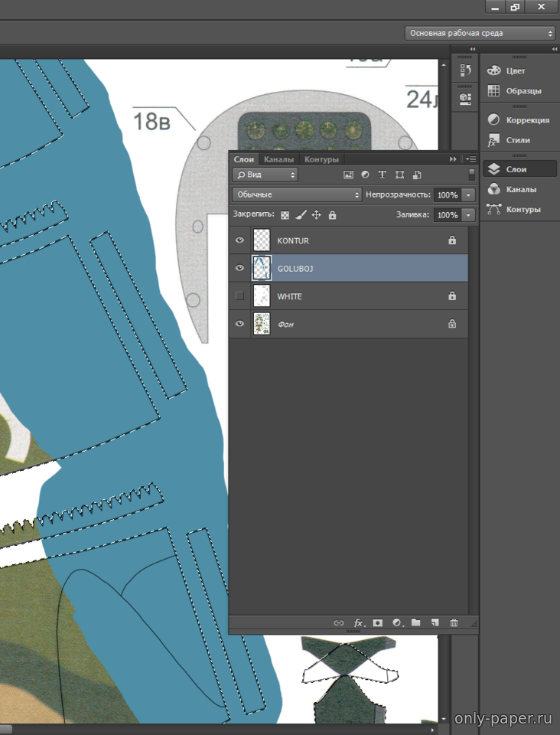
Task: Click the delete layer trash icon
Action: point(454,622)
